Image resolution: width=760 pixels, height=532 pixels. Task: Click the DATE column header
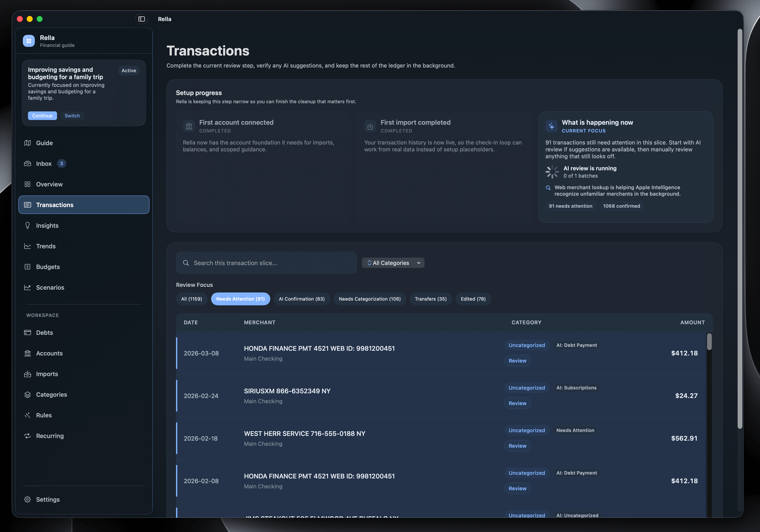(191, 322)
